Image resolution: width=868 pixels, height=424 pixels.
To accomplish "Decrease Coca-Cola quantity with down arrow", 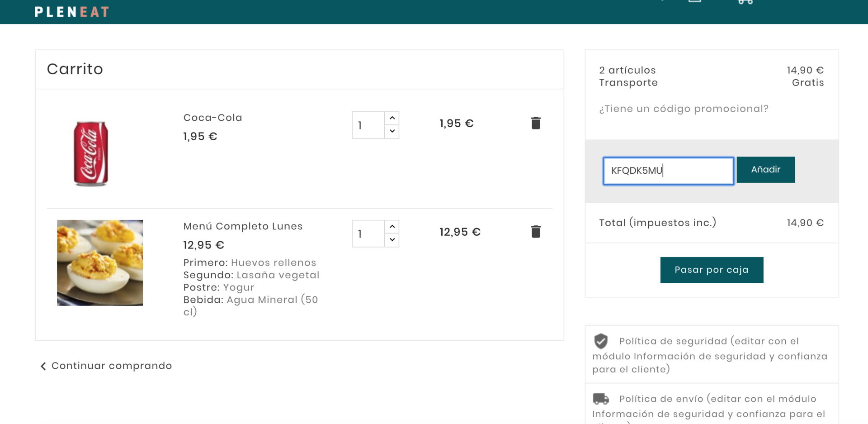I will coord(392,131).
